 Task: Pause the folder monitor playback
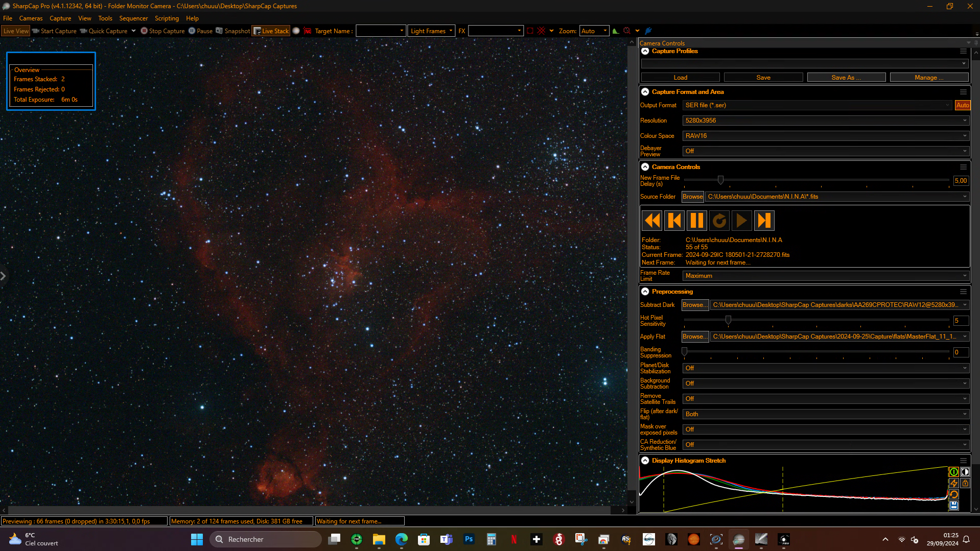pos(696,221)
